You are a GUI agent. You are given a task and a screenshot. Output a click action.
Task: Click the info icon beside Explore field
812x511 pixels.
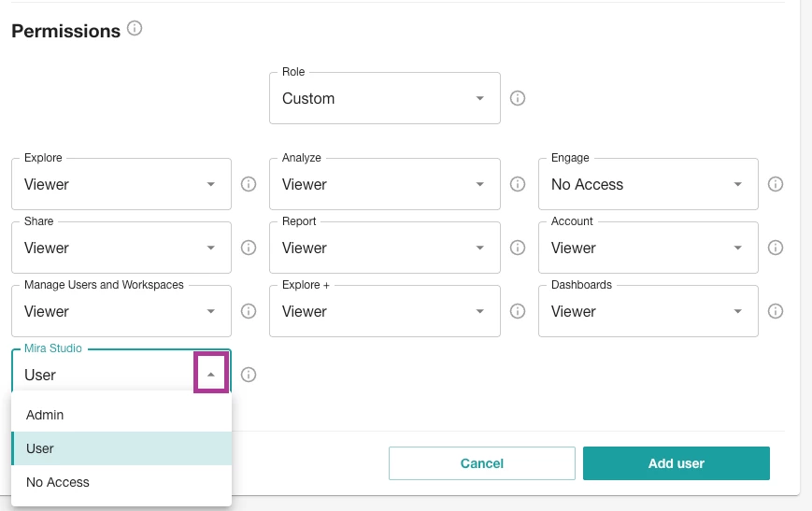click(249, 184)
